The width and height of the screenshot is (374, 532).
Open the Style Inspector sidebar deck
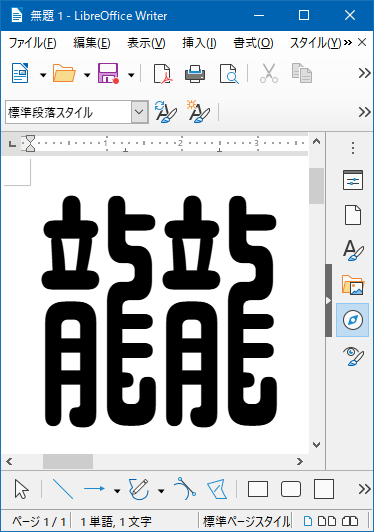[x=353, y=356]
